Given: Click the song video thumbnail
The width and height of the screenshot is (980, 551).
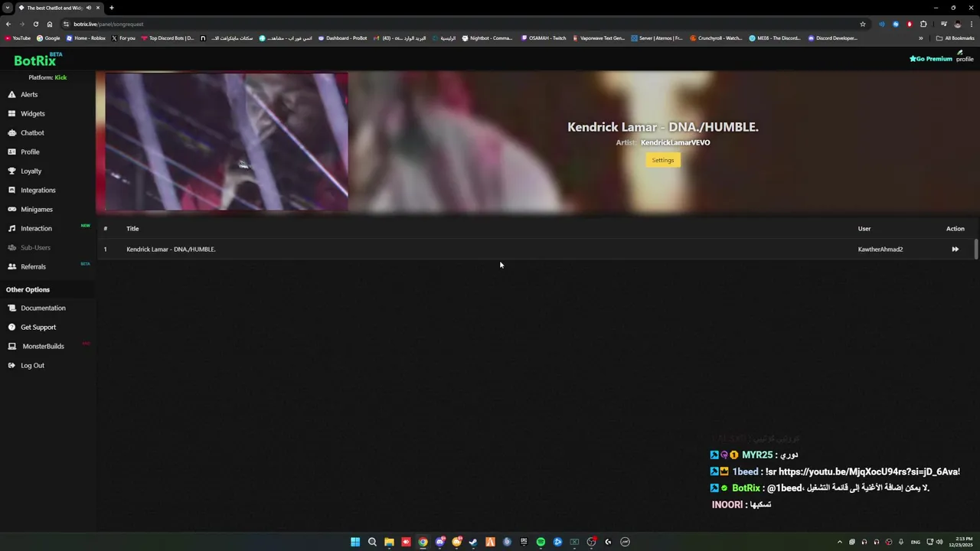Looking at the screenshot, I should point(227,142).
